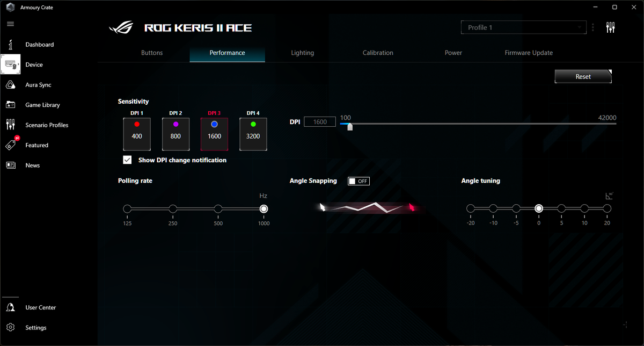Set the polling rate to 125 Hz

(x=127, y=209)
